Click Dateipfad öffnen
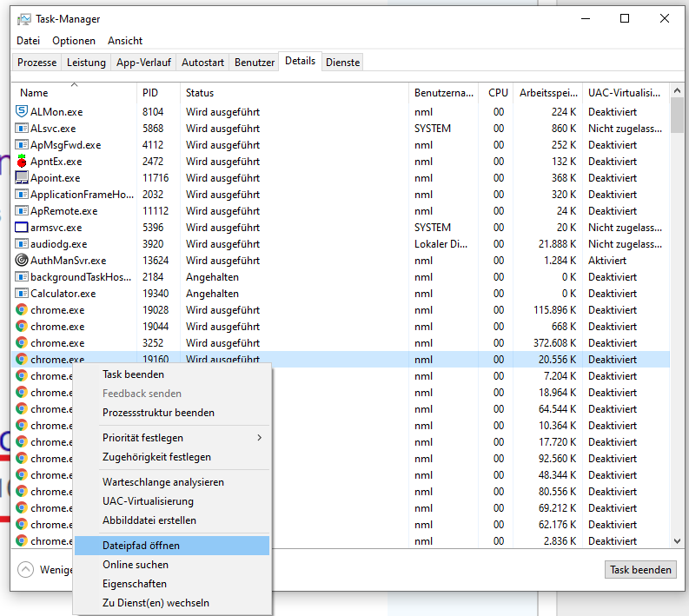 pyautogui.click(x=172, y=546)
